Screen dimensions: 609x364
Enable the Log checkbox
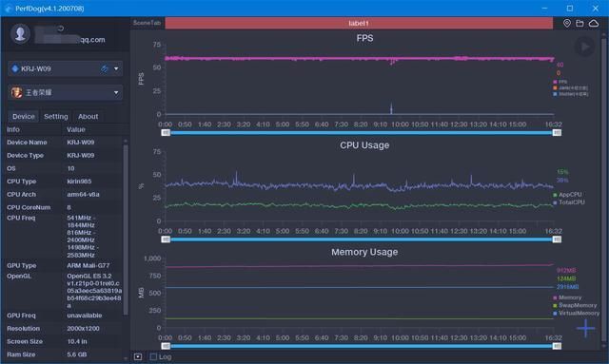153,356
